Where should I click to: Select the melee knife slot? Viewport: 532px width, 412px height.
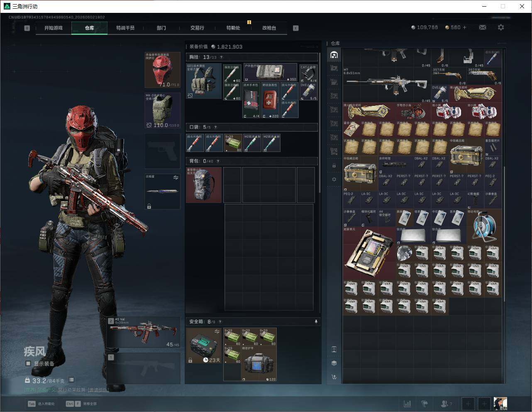pos(163,191)
